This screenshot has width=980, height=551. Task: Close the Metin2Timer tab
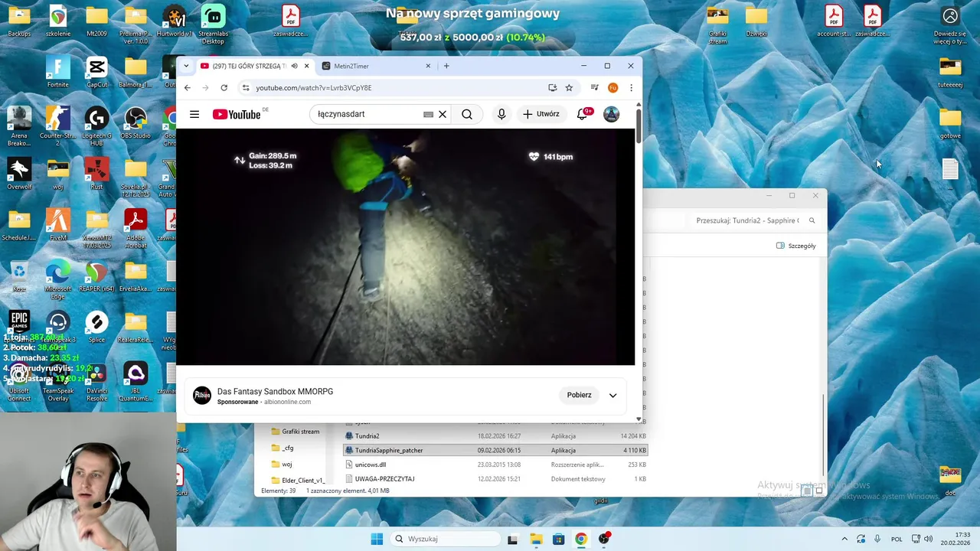coord(428,66)
